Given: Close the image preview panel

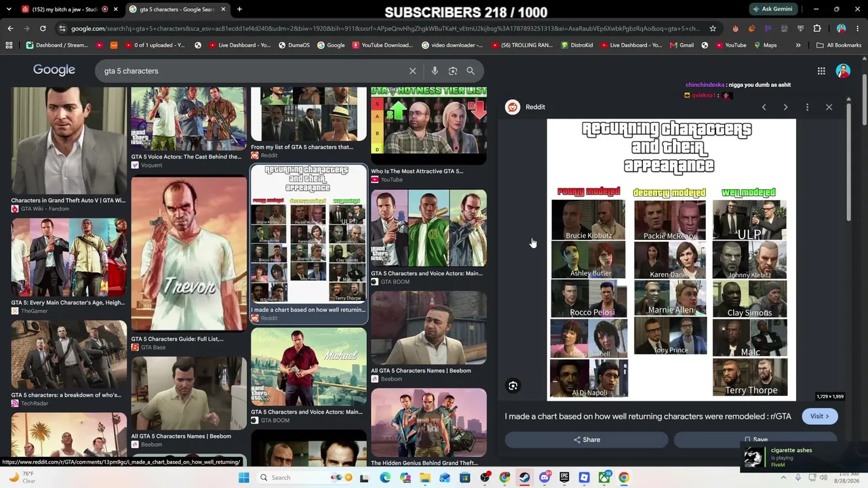Looking at the screenshot, I should pyautogui.click(x=829, y=107).
